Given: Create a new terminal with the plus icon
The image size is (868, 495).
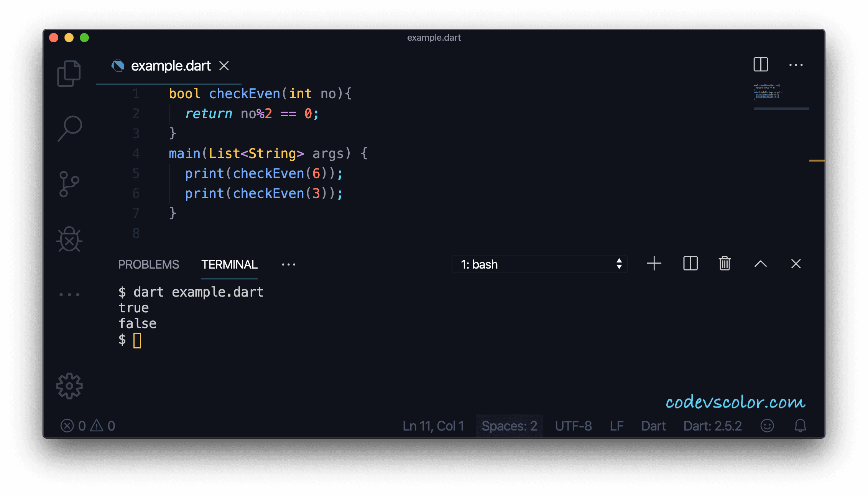Looking at the screenshot, I should pyautogui.click(x=654, y=264).
